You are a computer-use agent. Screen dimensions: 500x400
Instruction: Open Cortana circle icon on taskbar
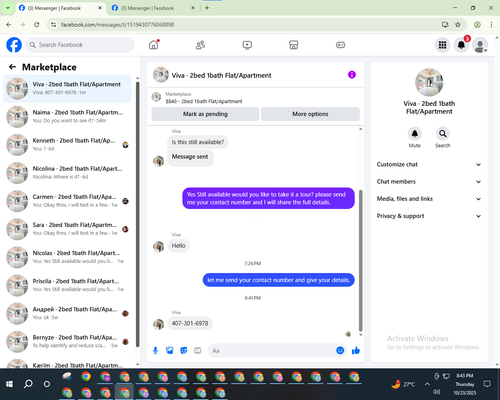tap(47, 384)
